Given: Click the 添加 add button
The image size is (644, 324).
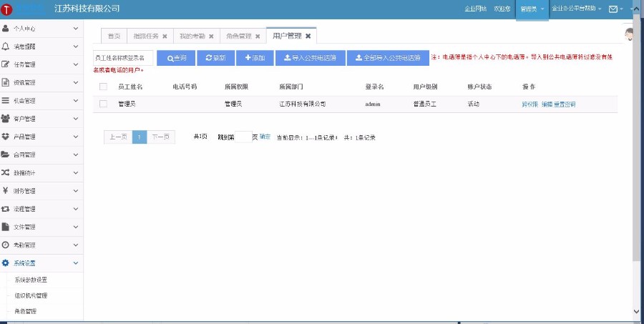Looking at the screenshot, I should pos(255,58).
